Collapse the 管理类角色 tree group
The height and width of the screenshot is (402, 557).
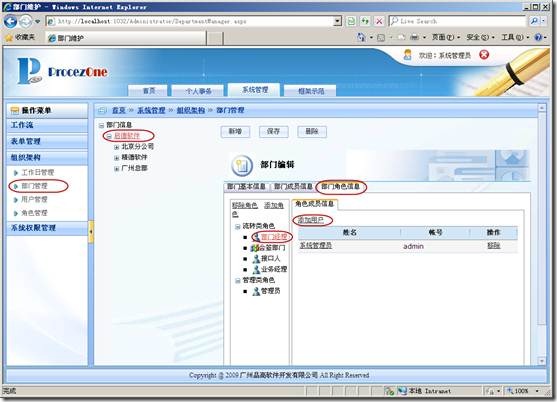click(x=238, y=281)
